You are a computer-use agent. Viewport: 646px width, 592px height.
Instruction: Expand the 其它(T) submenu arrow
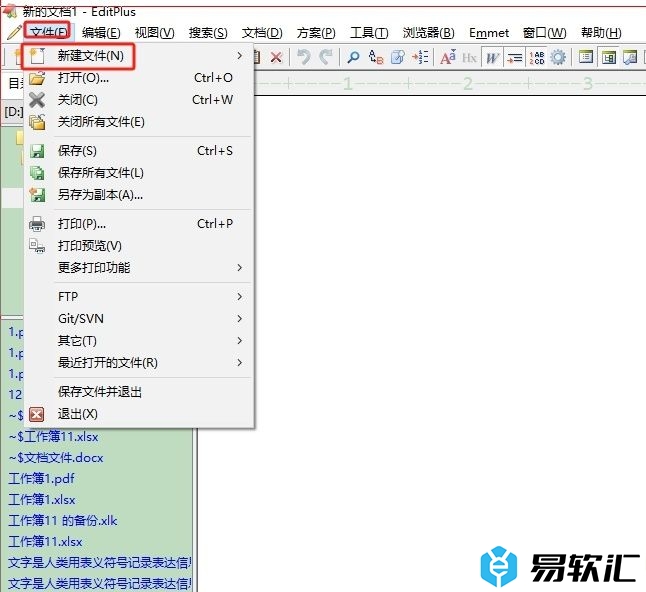(x=240, y=340)
